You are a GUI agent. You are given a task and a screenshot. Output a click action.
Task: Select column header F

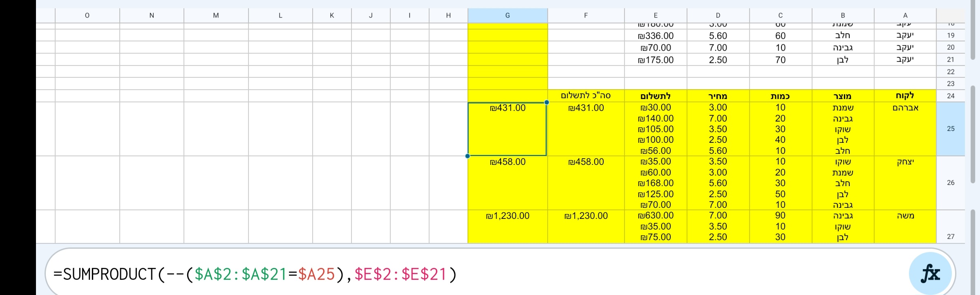tap(586, 15)
